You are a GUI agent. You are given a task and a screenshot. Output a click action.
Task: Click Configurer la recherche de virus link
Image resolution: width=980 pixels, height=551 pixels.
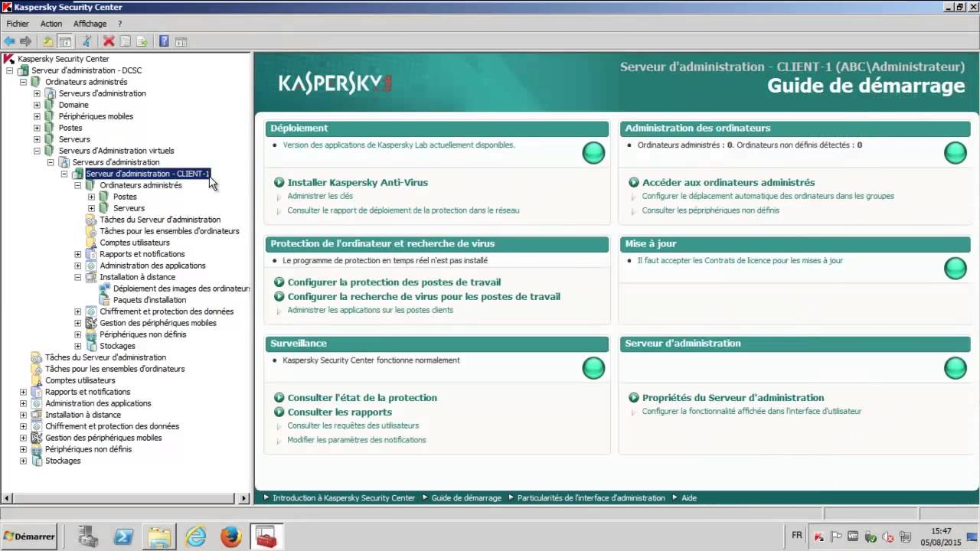(424, 297)
